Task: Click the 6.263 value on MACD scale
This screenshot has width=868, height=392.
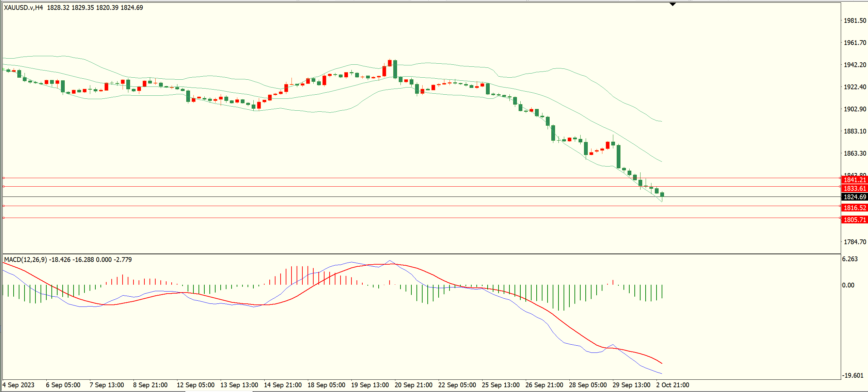Action: click(850, 259)
